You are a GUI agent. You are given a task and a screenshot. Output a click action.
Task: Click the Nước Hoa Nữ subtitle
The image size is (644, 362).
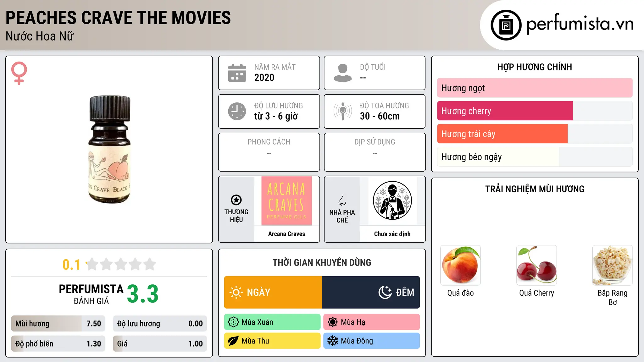(40, 36)
